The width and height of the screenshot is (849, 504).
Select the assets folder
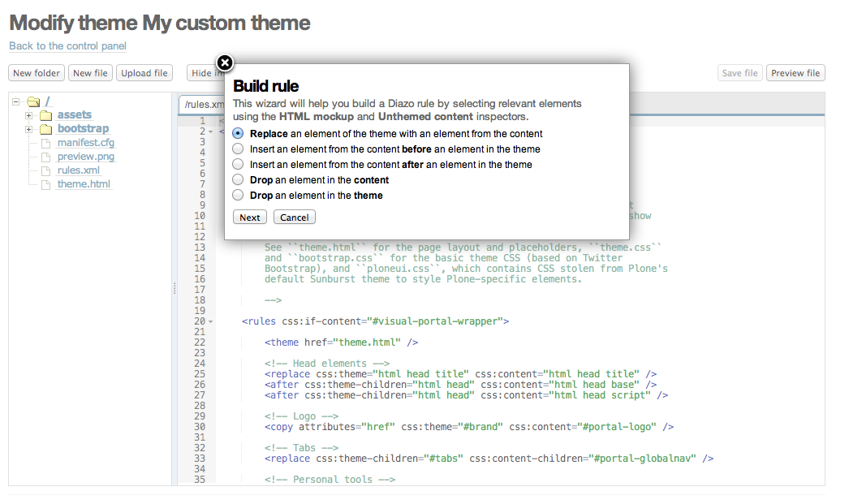click(75, 114)
